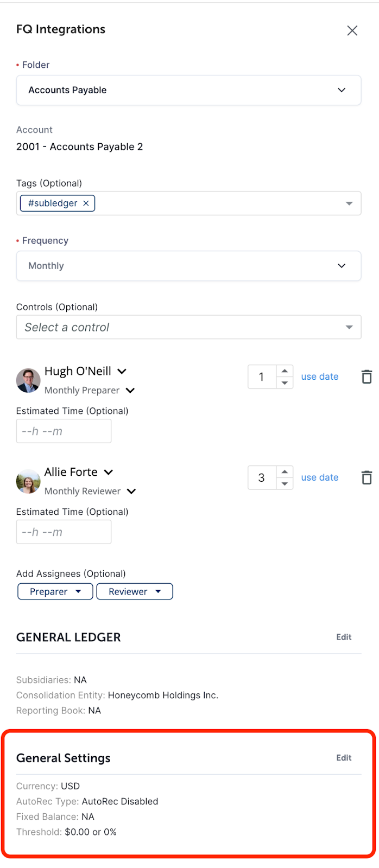Image resolution: width=379 pixels, height=868 pixels.
Task: Decrease Allie Forte's day number stepper
Action: (x=285, y=483)
